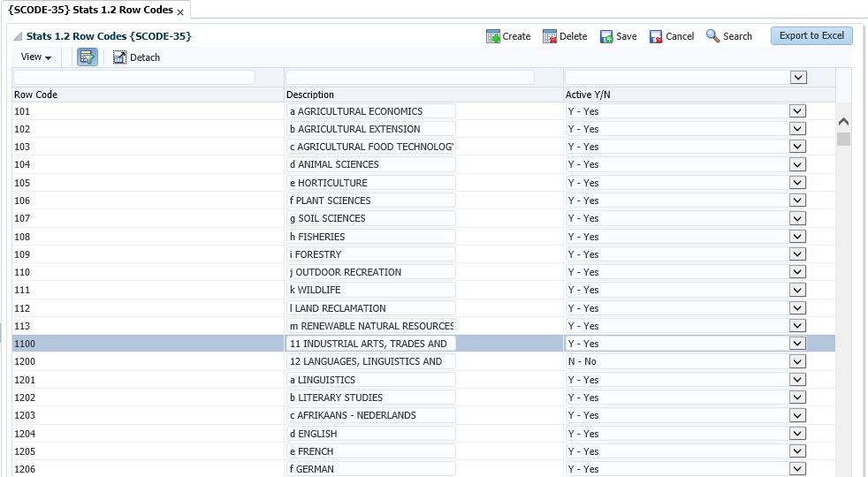Open Active Y/N filter dropdown above the header
This screenshot has height=477, width=868.
tap(798, 78)
